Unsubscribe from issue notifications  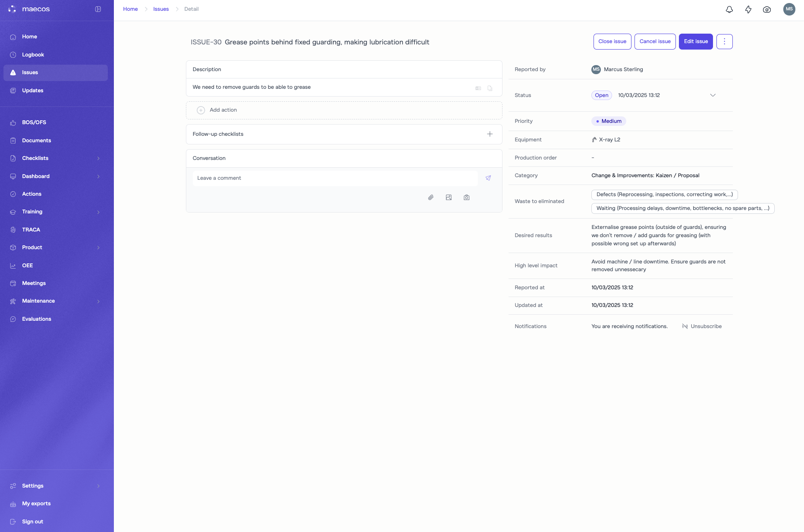(x=702, y=326)
